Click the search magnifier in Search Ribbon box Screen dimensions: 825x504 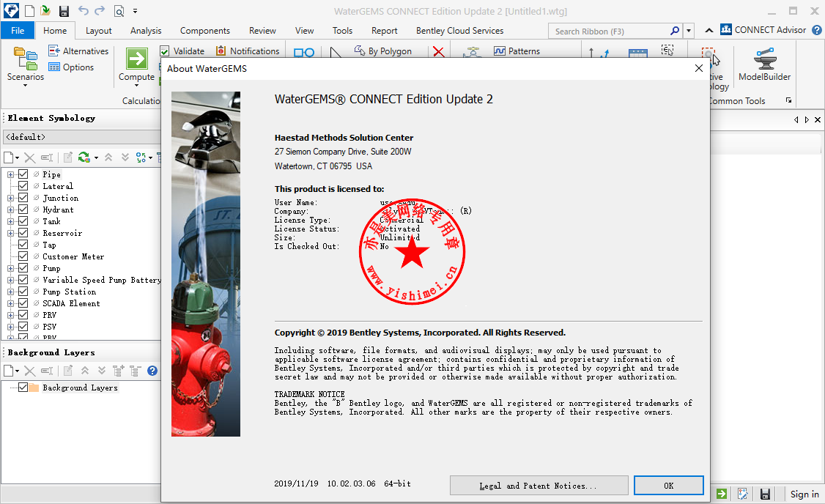pyautogui.click(x=675, y=31)
